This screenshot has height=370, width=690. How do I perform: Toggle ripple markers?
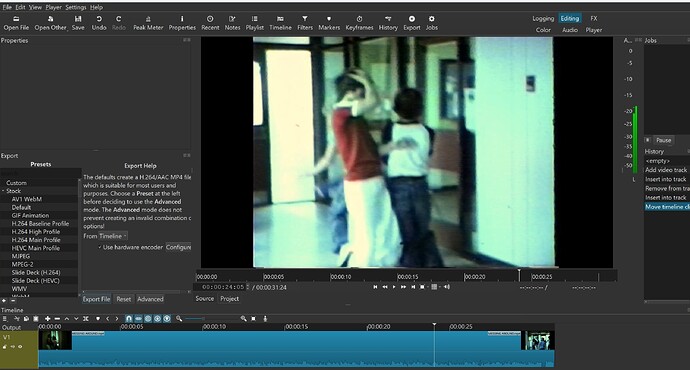[167, 319]
